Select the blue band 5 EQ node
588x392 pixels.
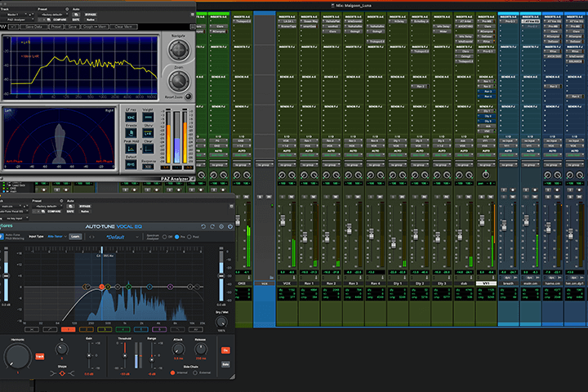[x=149, y=287]
